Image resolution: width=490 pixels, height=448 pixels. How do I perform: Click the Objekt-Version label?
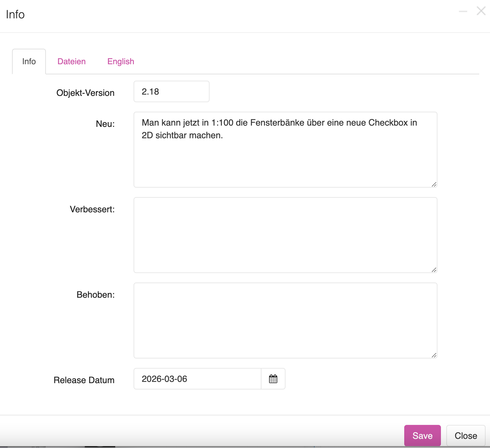click(85, 93)
